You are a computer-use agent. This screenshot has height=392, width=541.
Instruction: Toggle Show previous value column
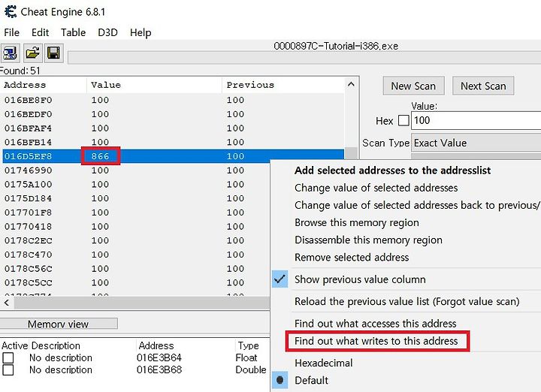click(x=360, y=279)
